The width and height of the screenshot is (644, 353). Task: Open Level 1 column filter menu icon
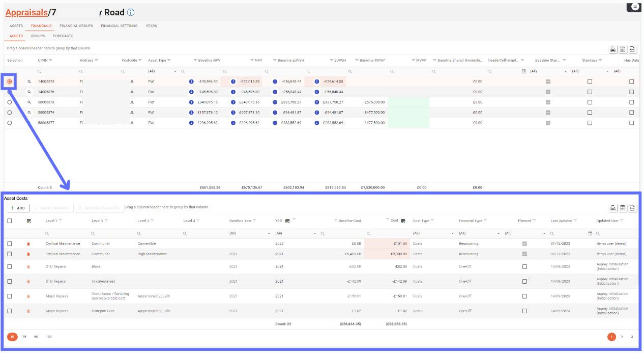point(60,221)
